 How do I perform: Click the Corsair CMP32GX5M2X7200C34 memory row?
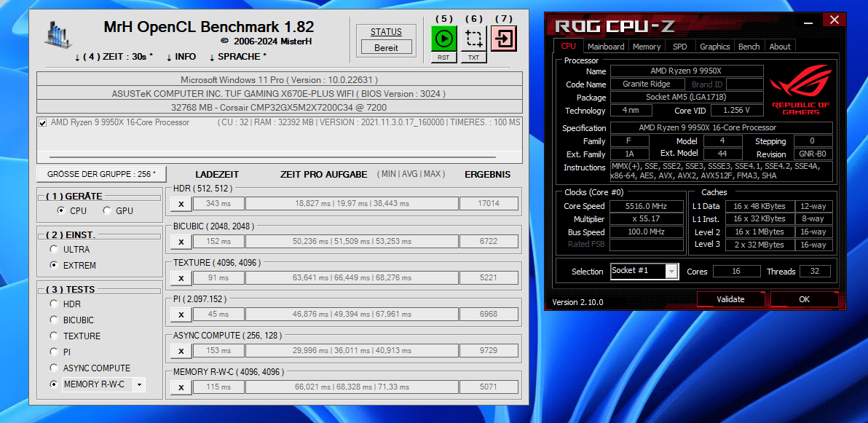click(279, 107)
